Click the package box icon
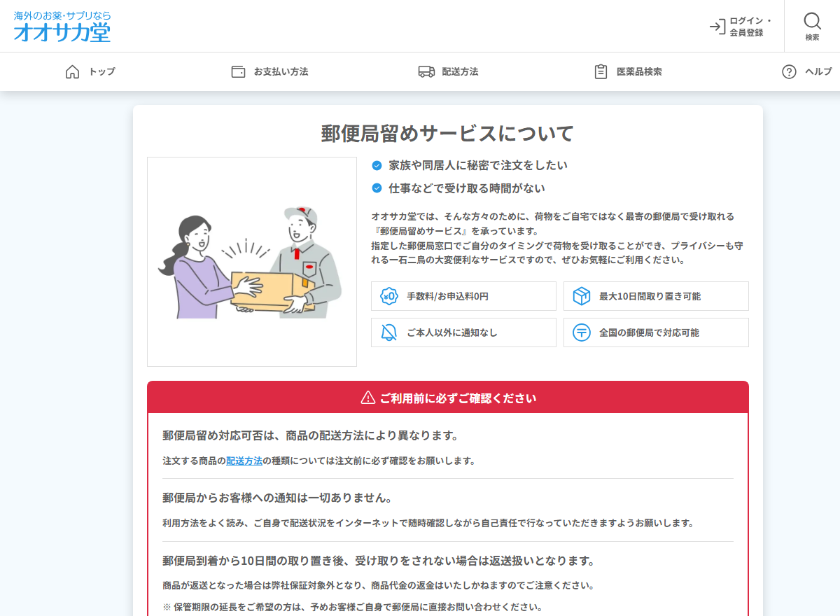The width and height of the screenshot is (840, 616). tap(581, 296)
